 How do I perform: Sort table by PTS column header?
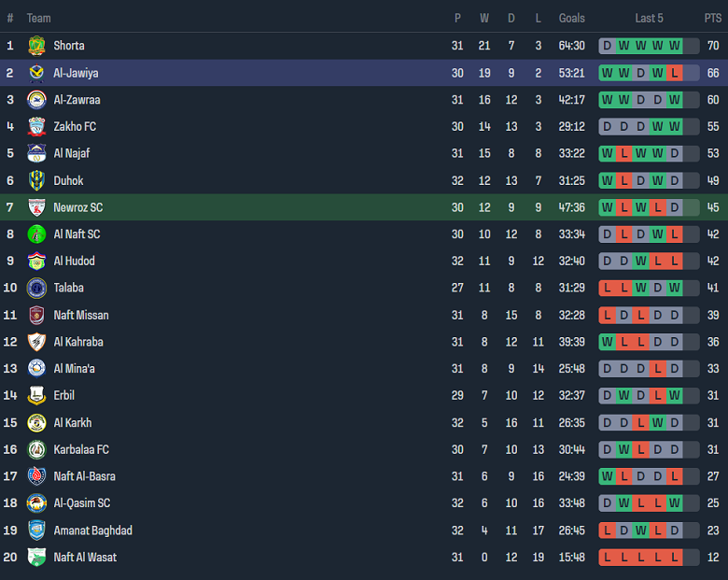click(x=713, y=18)
